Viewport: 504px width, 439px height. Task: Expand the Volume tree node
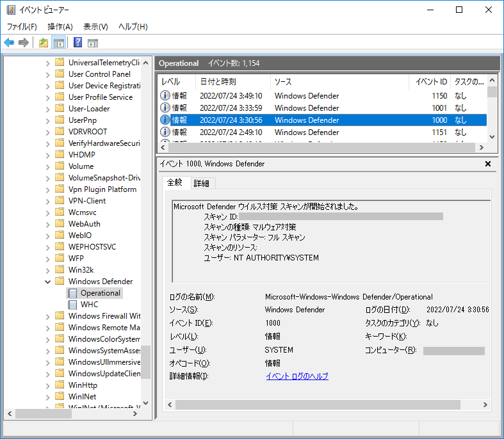(x=47, y=167)
